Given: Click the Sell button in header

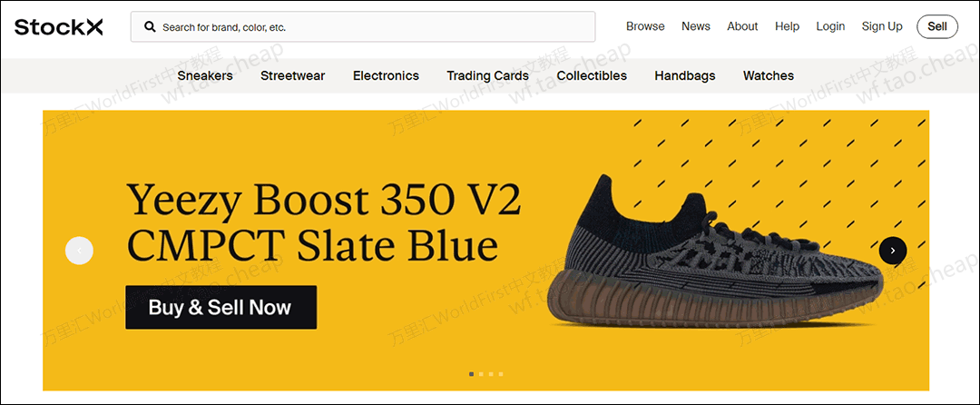Looking at the screenshot, I should point(936,26).
